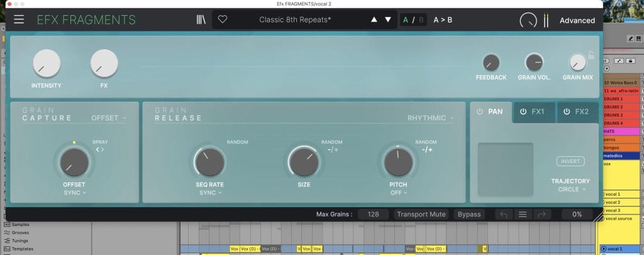Viewport: 644px width, 255px height.
Task: Favorite the preset with heart icon
Action: (x=222, y=20)
